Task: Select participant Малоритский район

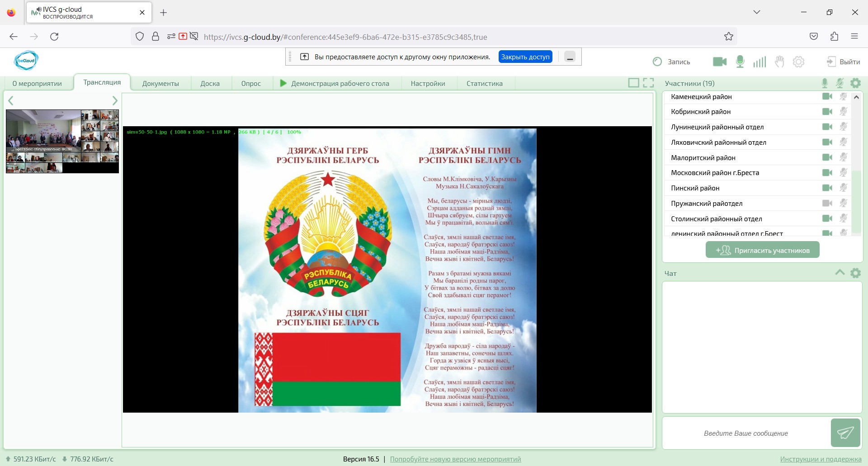Action: tap(757, 157)
